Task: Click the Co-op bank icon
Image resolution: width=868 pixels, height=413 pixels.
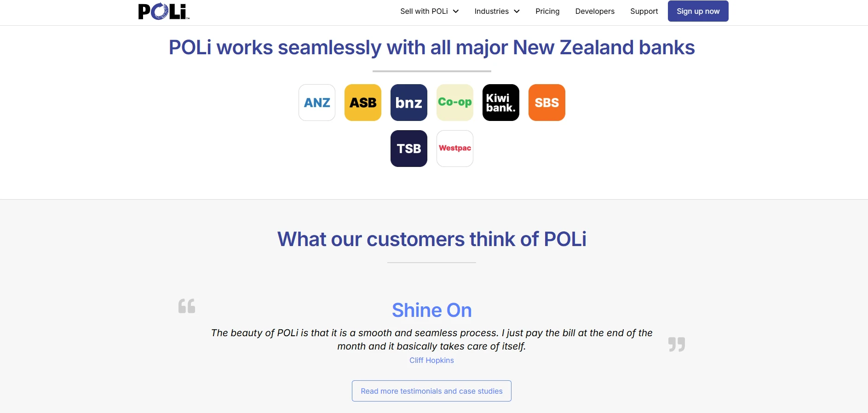Action: coord(455,103)
